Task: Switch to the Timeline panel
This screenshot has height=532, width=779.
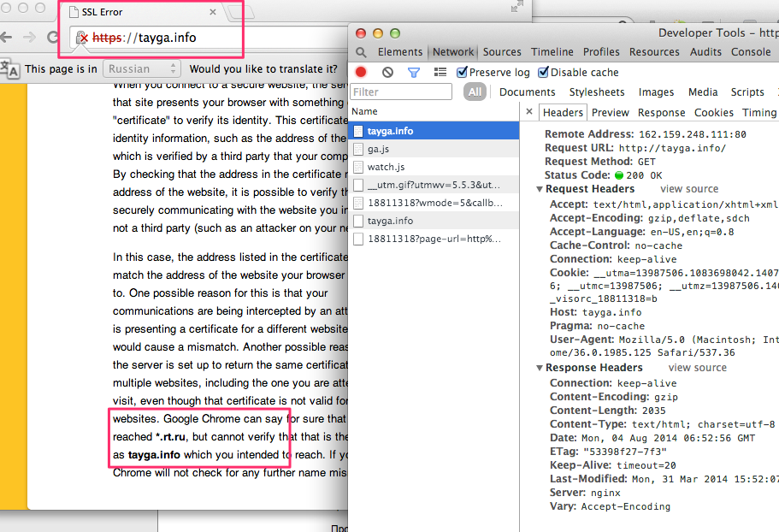Action: [552, 51]
